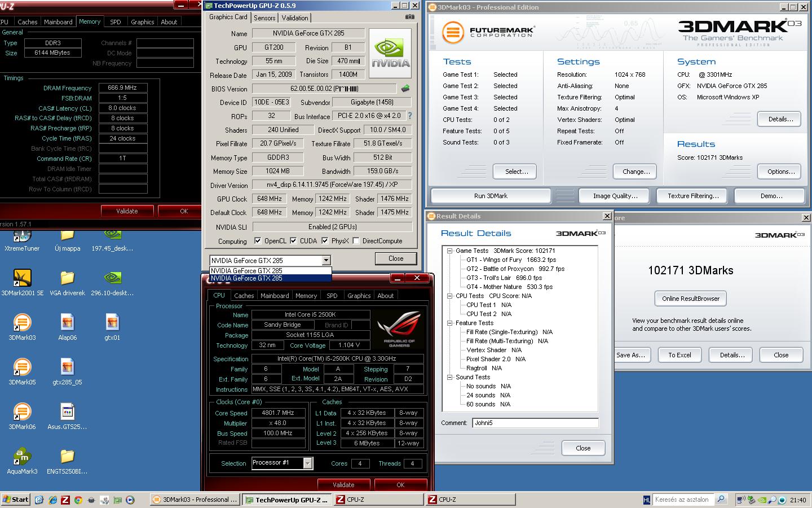
Task: Enable the DirectCompute checkbox in GPU-Z
Action: [x=356, y=240]
